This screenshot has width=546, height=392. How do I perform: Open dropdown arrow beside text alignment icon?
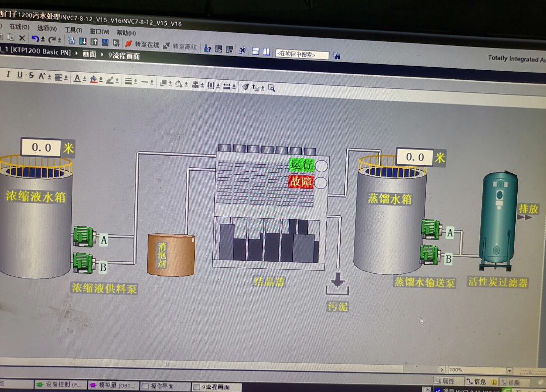(66, 78)
